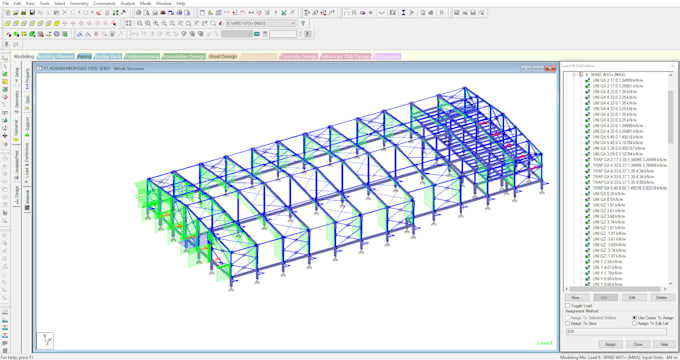Open the File menu
The width and height of the screenshot is (680, 360).
(x=6, y=3)
